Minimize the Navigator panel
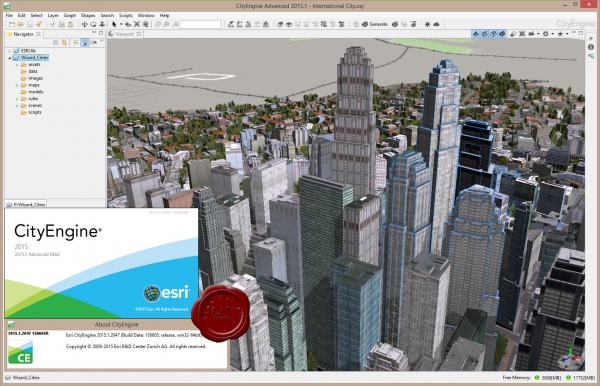600x386 pixels. point(94,33)
